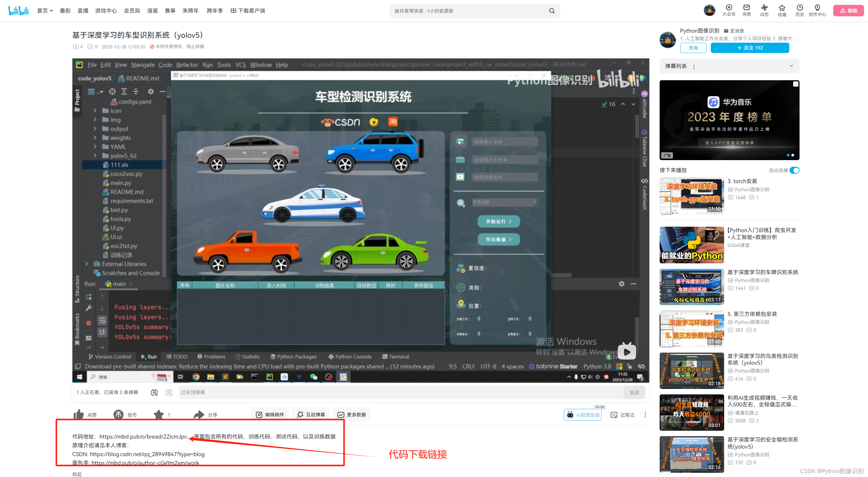Open the 创作中心 creator center icon
This screenshot has height=477, width=868.
pos(817,10)
